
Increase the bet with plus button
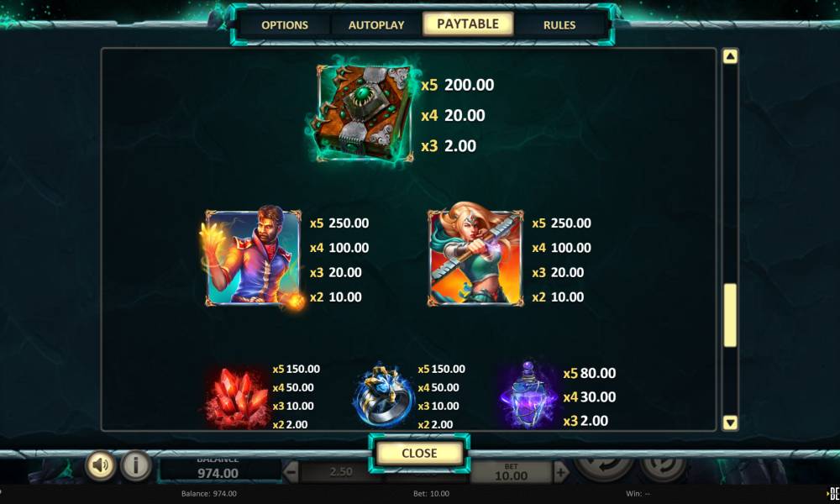560,472
